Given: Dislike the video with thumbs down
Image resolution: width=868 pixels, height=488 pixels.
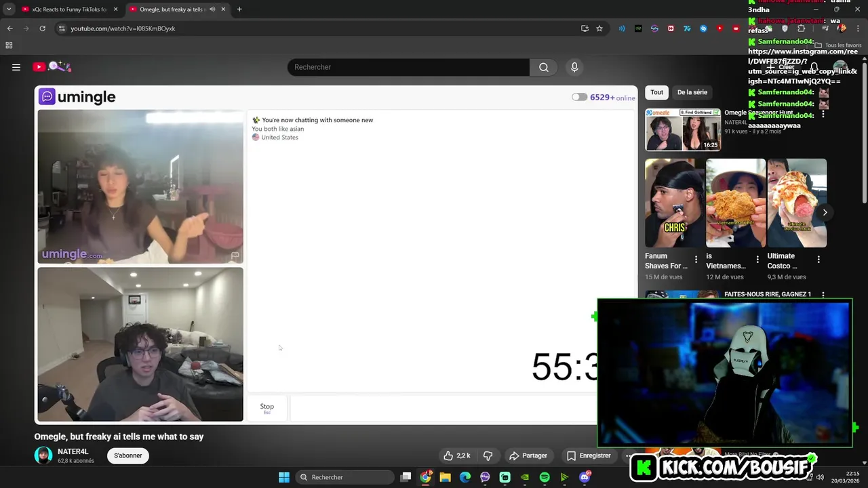Looking at the screenshot, I should pyautogui.click(x=488, y=455).
